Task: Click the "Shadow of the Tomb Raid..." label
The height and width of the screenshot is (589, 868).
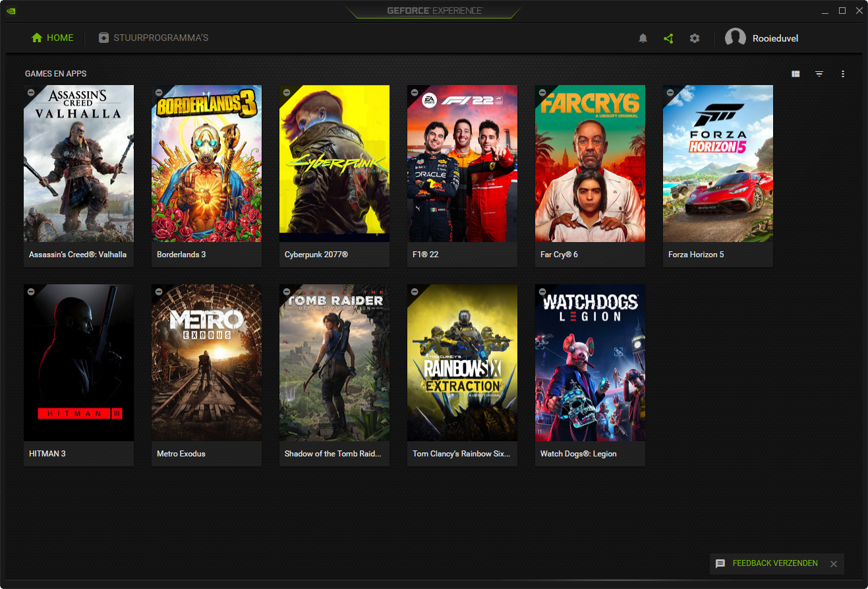Action: point(333,454)
